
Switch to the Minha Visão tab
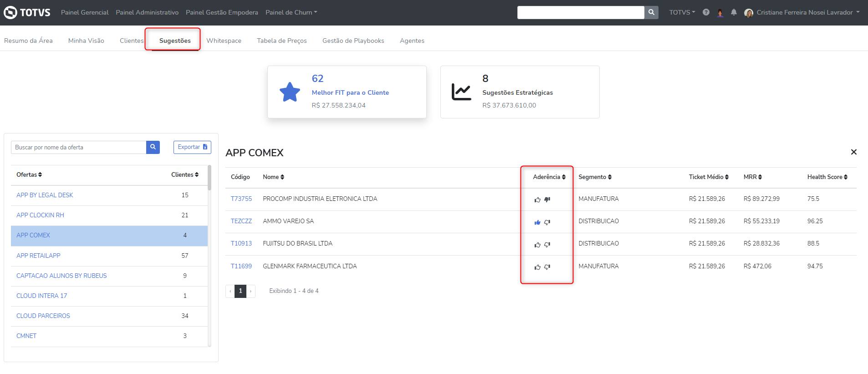[x=86, y=41]
